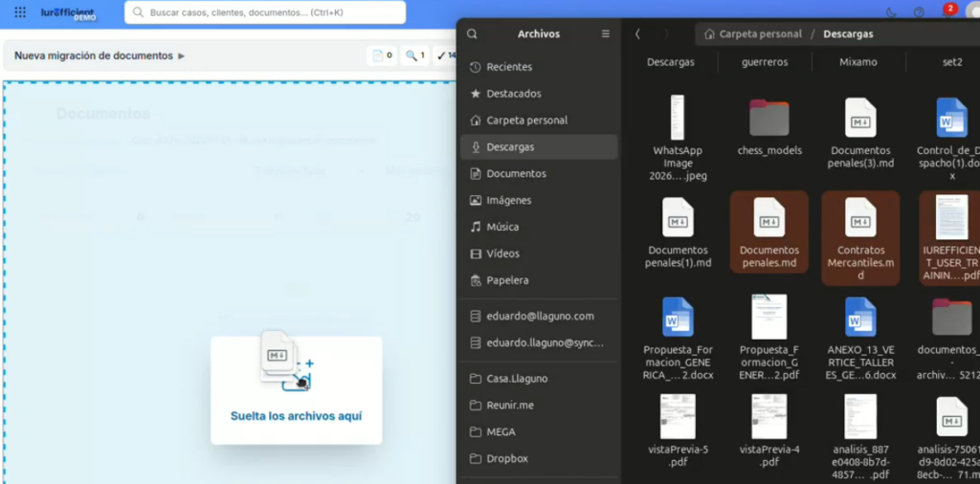Open the help question-mark icon

(x=919, y=12)
